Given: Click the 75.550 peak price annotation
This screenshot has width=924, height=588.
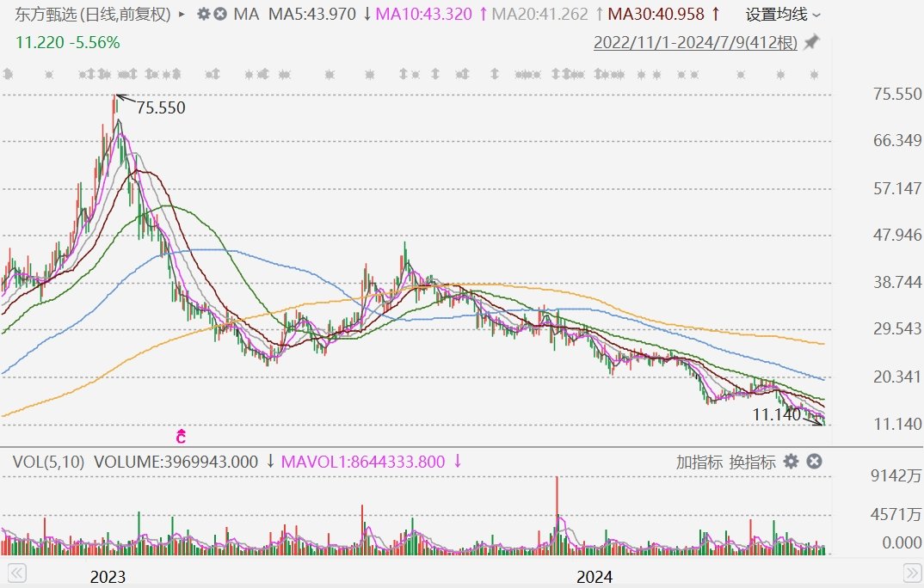Looking at the screenshot, I should point(160,108).
